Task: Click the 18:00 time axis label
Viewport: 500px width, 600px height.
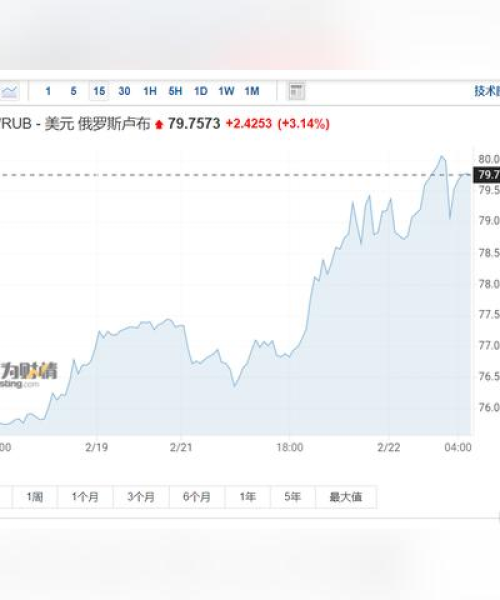Action: pyautogui.click(x=290, y=447)
